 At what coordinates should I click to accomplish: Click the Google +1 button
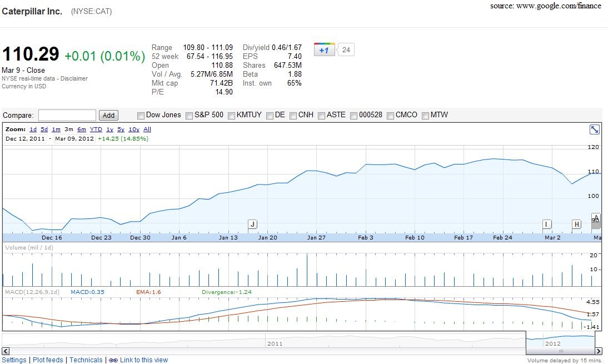click(x=324, y=49)
